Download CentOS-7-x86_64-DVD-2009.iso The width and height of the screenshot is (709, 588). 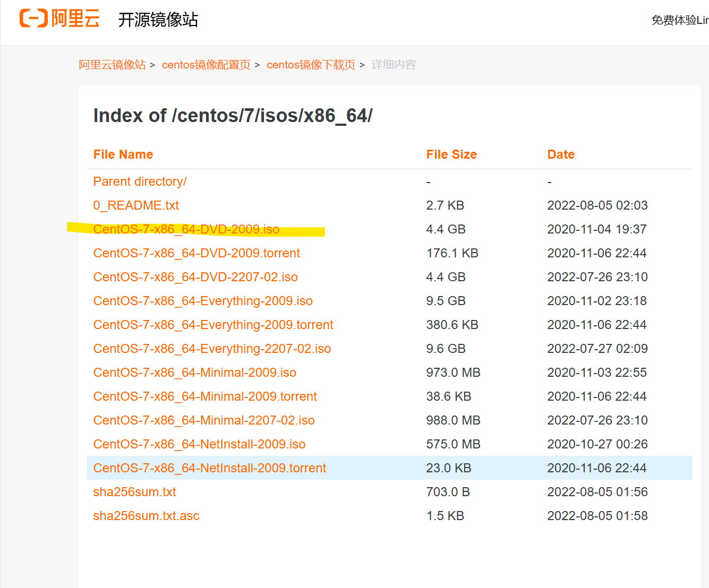pos(186,229)
